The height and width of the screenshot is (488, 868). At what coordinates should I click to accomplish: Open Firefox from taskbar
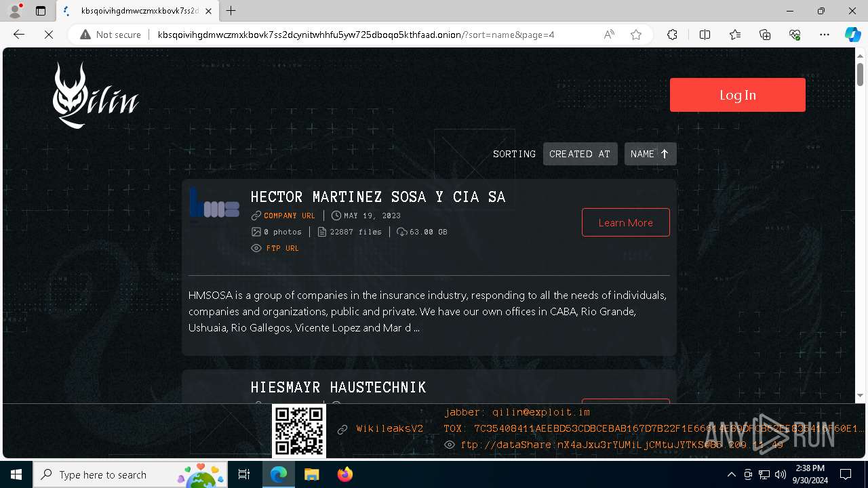pyautogui.click(x=344, y=474)
